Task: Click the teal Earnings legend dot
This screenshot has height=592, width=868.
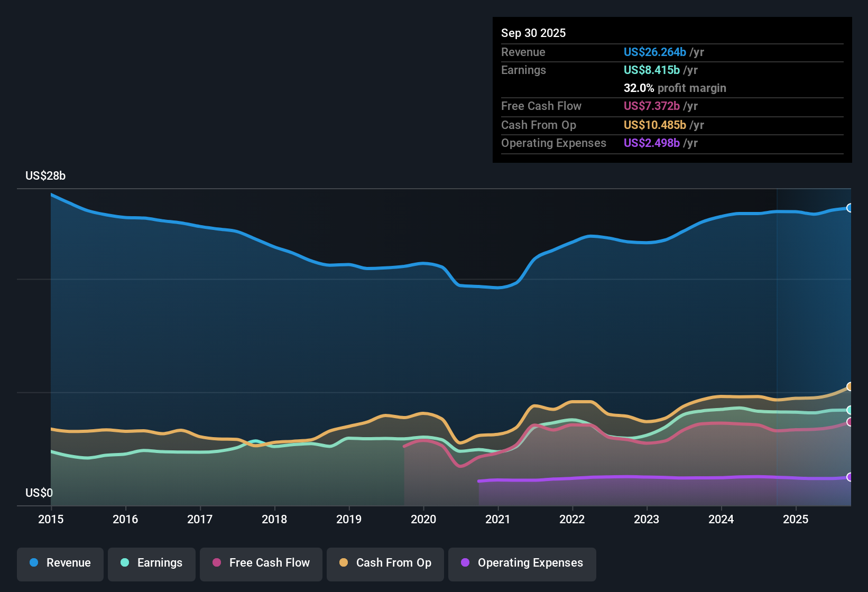Action: point(125,563)
